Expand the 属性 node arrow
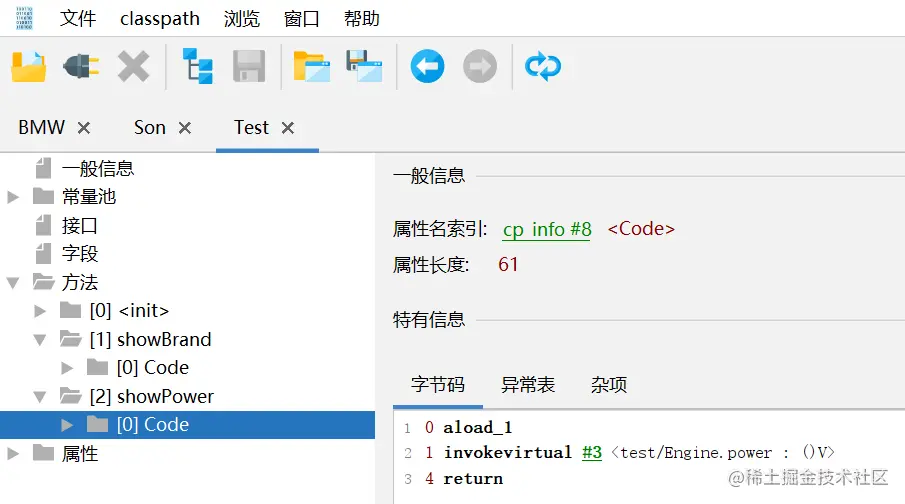This screenshot has width=905, height=504. 13,454
